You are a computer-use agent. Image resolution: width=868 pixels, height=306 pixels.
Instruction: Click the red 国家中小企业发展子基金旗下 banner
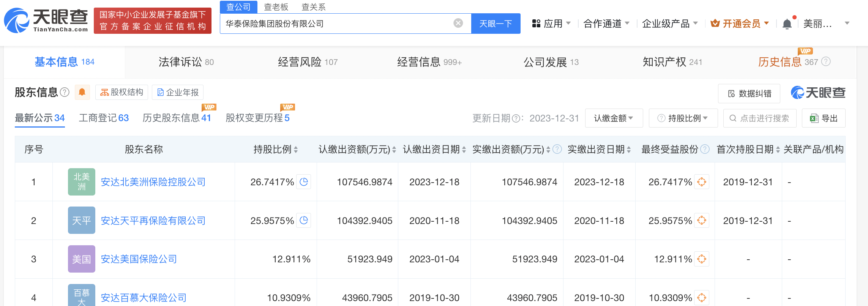click(153, 21)
